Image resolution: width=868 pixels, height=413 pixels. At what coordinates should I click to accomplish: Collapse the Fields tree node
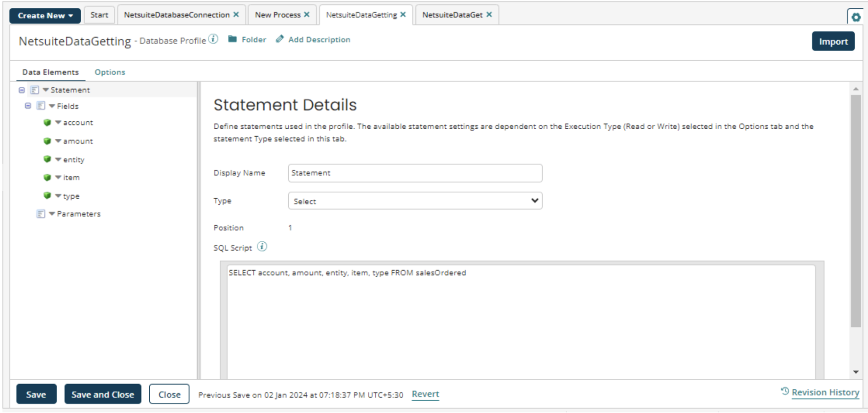pos(28,106)
